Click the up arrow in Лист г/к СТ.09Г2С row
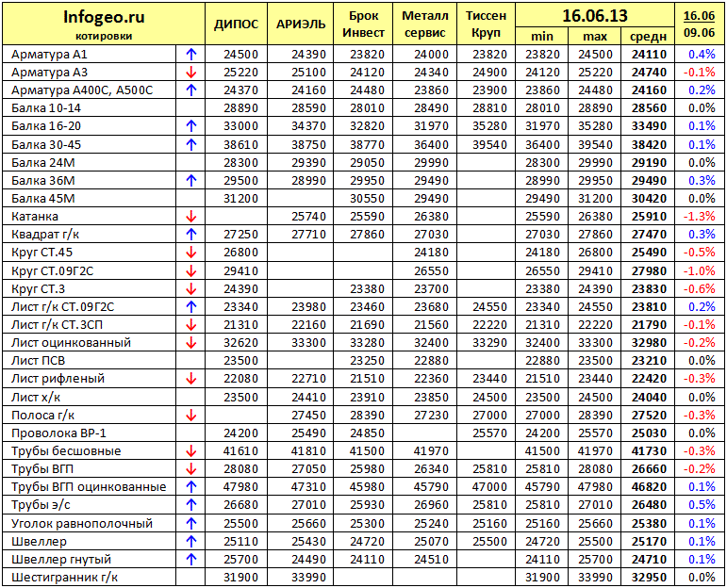727x588 pixels. [x=191, y=307]
